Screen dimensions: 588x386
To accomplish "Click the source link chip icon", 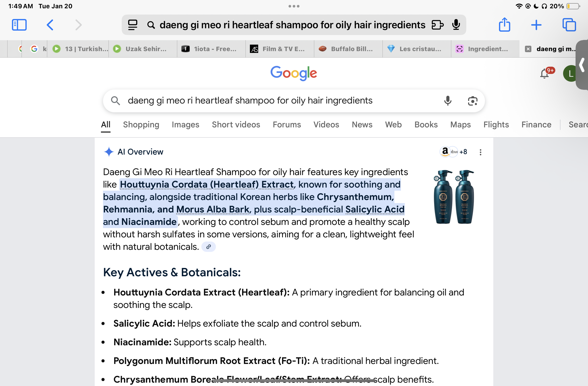I will pyautogui.click(x=209, y=247).
